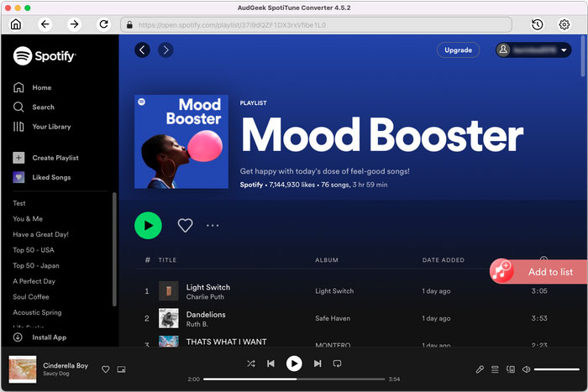
Task: Click Install App in the sidebar
Action: (x=39, y=337)
